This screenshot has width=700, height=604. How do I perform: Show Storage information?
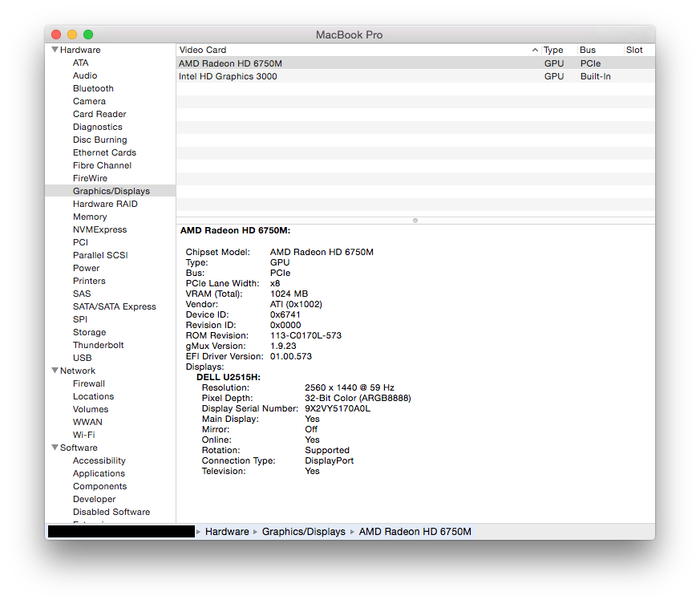89,332
